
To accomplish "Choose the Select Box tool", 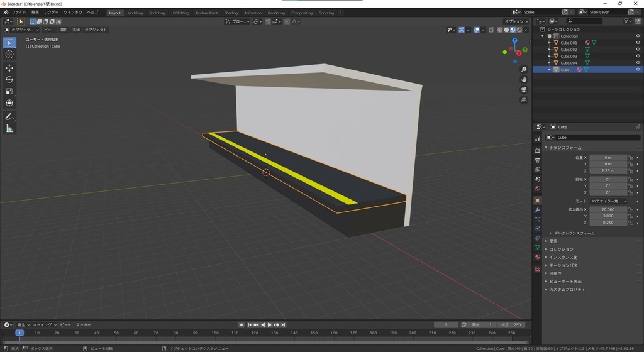I will (9, 43).
